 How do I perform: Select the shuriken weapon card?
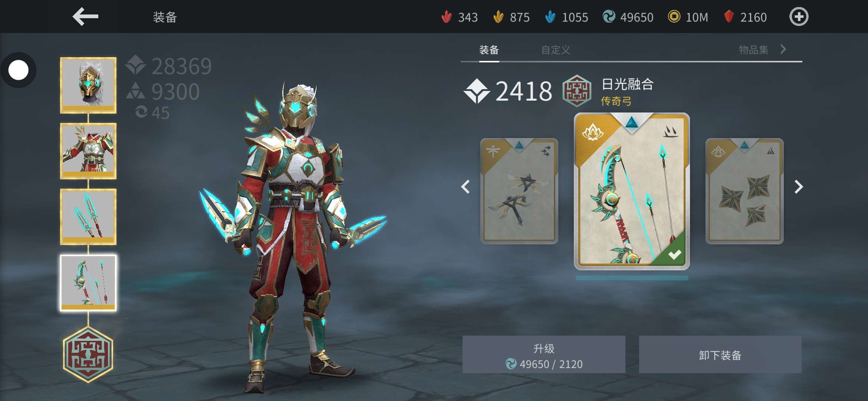tap(744, 191)
